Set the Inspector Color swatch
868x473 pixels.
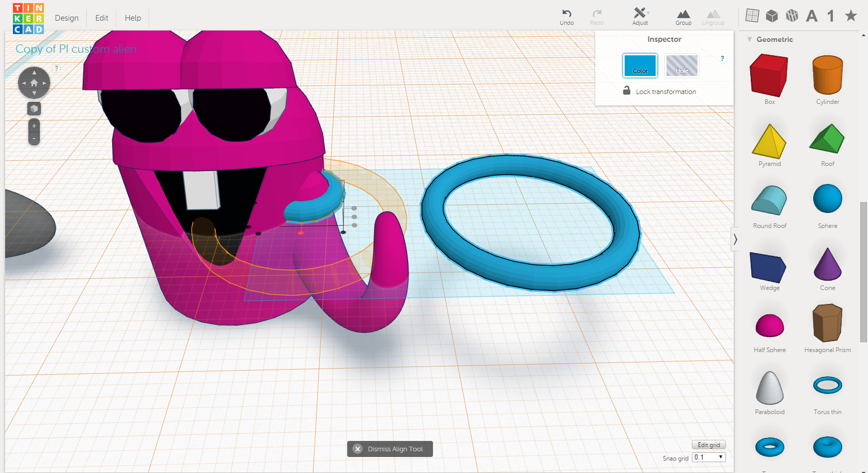640,66
